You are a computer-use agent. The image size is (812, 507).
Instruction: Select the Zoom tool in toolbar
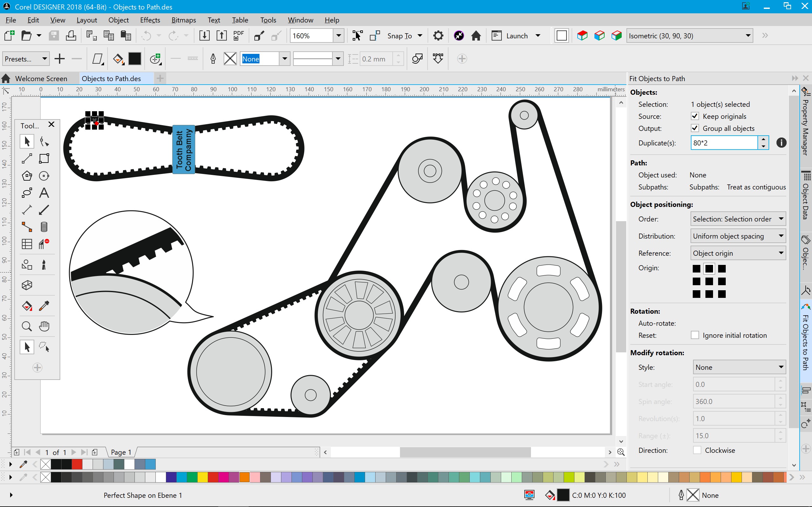(x=27, y=326)
